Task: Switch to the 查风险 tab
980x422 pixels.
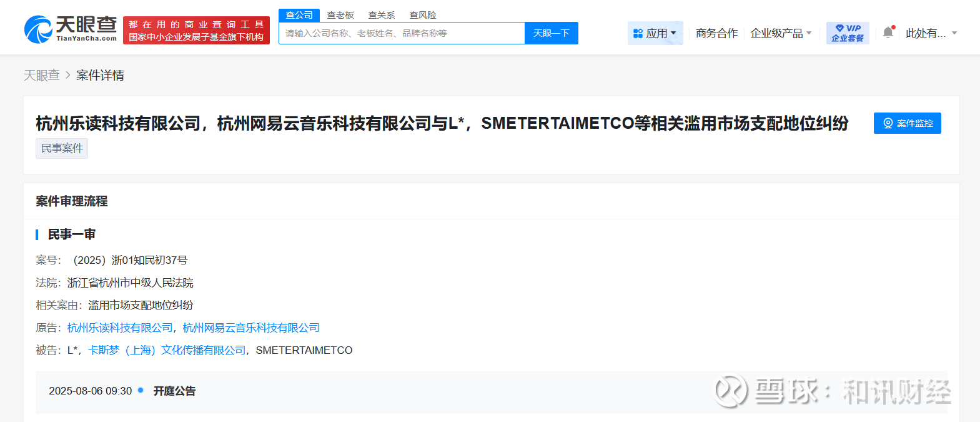Action: [423, 15]
